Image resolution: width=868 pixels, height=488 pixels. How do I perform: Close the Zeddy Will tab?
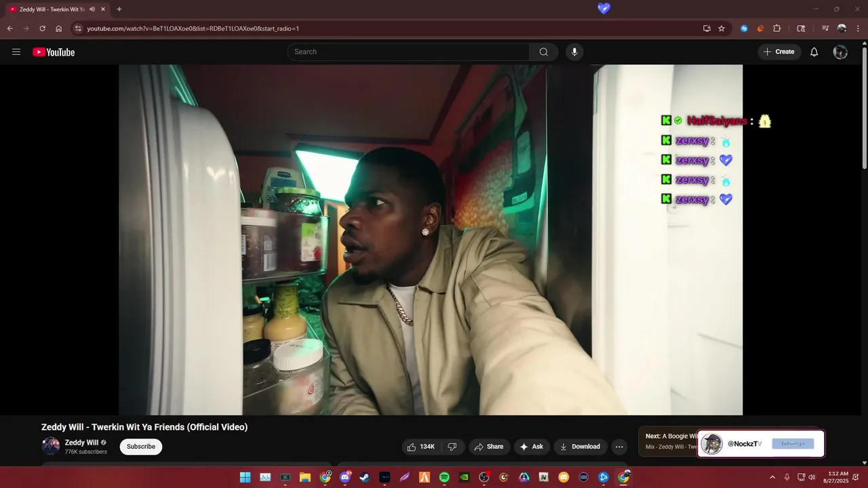[x=103, y=9]
